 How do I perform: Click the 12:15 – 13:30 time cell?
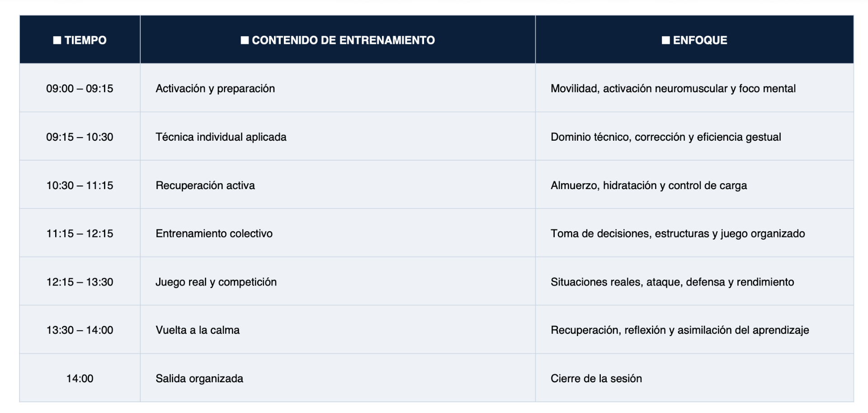(80, 282)
